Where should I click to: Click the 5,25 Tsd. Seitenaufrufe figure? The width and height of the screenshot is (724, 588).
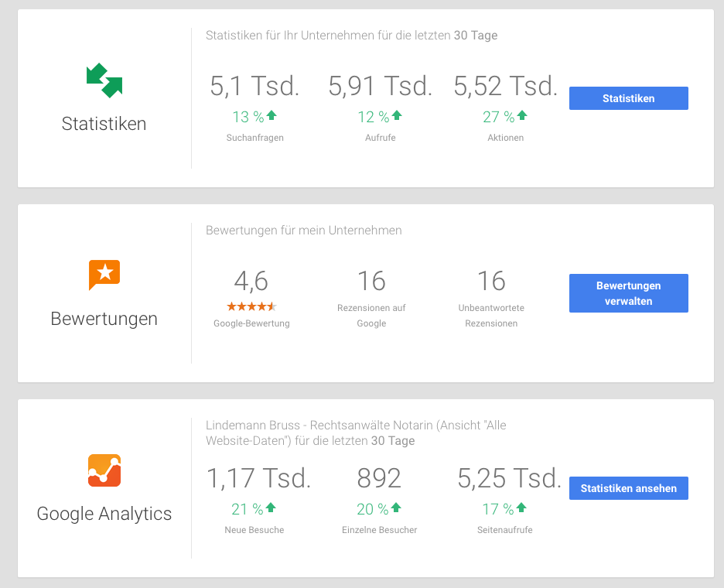pyautogui.click(x=509, y=478)
